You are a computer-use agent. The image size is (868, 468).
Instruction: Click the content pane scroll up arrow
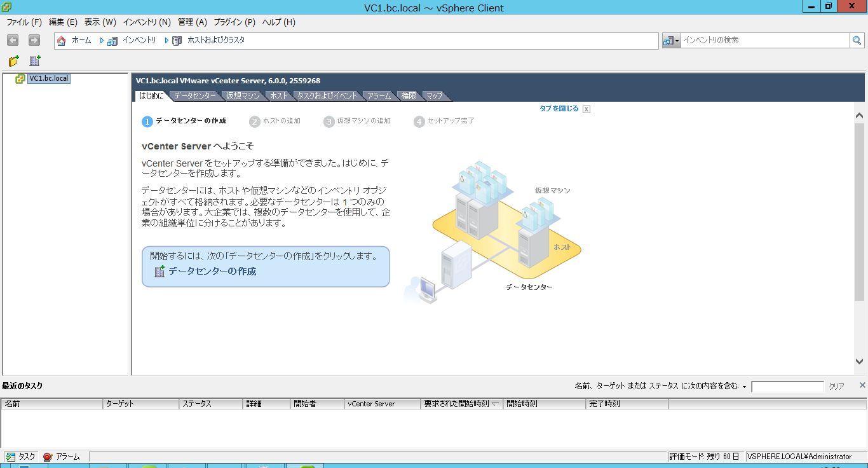859,116
